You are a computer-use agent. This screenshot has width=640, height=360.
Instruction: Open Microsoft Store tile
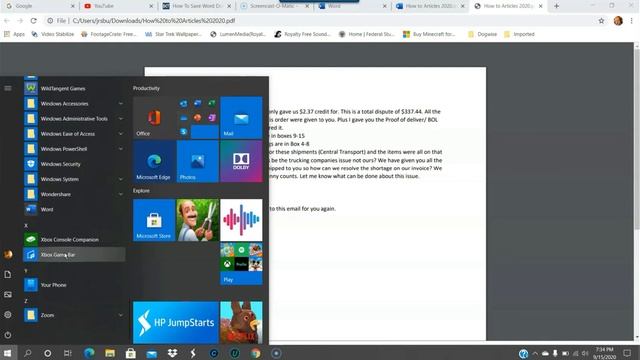[x=154, y=220]
